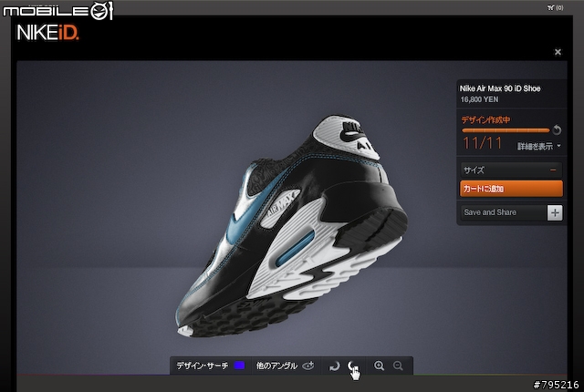Click the 16,800 YEN price text
The height and width of the screenshot is (392, 584).
click(479, 99)
